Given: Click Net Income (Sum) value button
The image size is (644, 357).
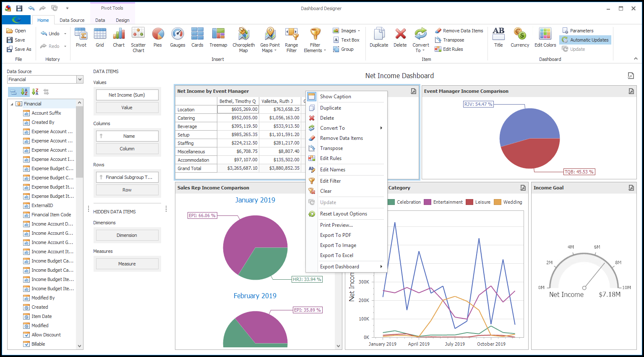Looking at the screenshot, I should pos(127,95).
